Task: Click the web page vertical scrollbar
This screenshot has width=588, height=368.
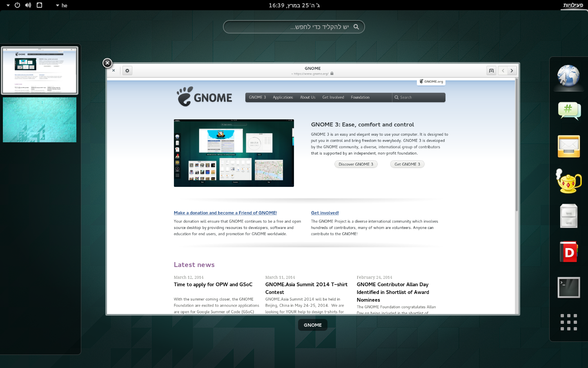Action: pos(517,164)
